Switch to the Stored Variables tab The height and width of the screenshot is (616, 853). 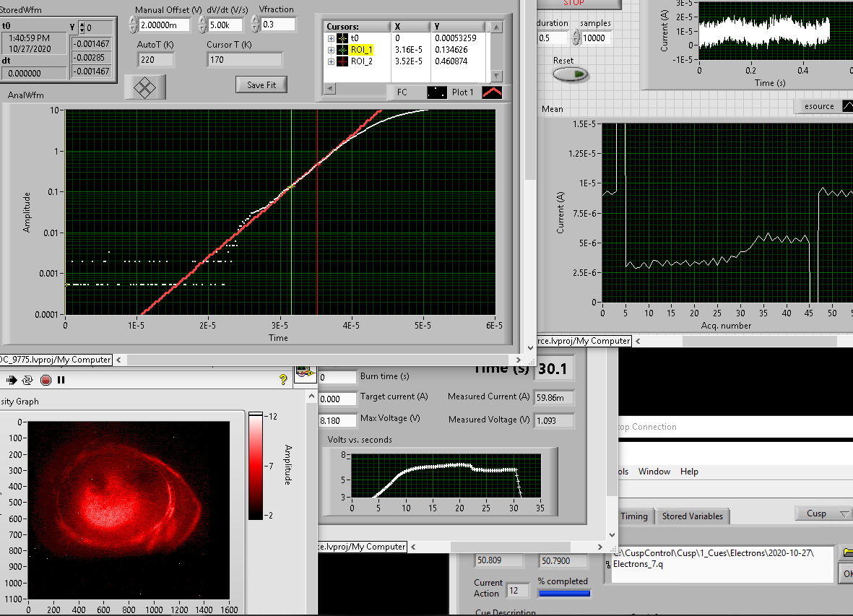(x=692, y=516)
